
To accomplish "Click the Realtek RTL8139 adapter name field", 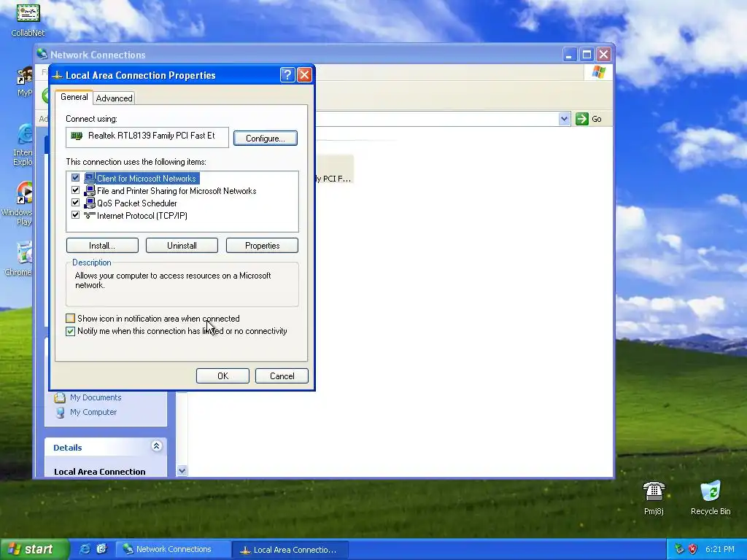I will pyautogui.click(x=147, y=137).
